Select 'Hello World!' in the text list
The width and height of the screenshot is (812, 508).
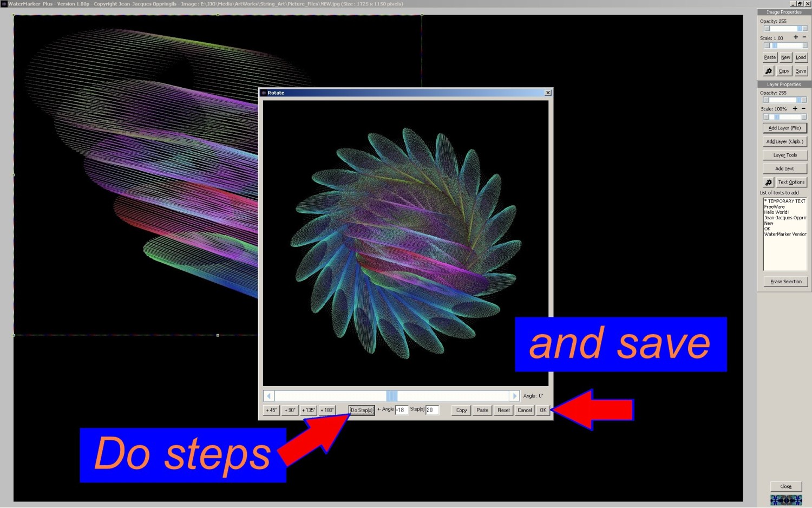coord(776,212)
